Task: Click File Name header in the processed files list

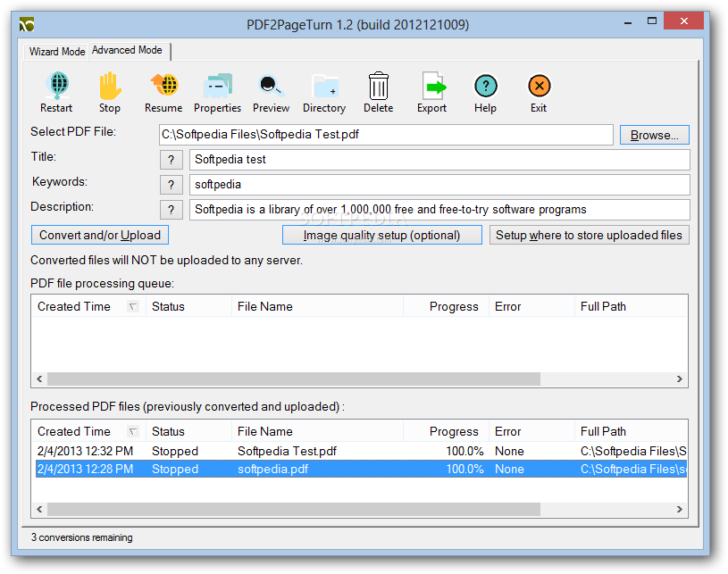Action: tap(317, 431)
